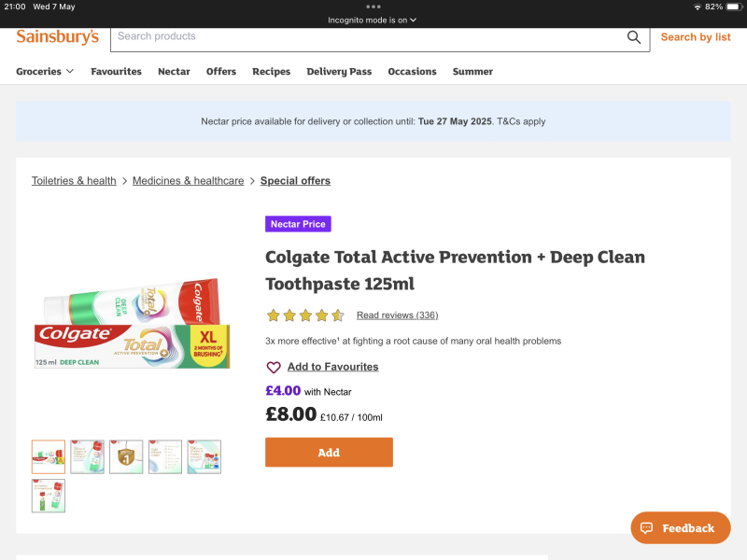The width and height of the screenshot is (747, 560).
Task: Select the second product thumbnail
Action: [87, 456]
